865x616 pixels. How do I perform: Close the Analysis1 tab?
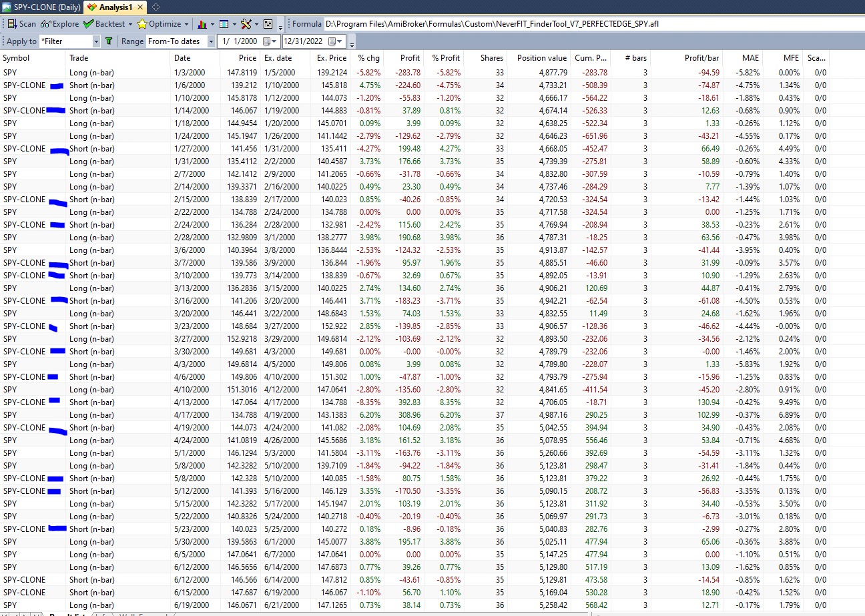(x=141, y=7)
